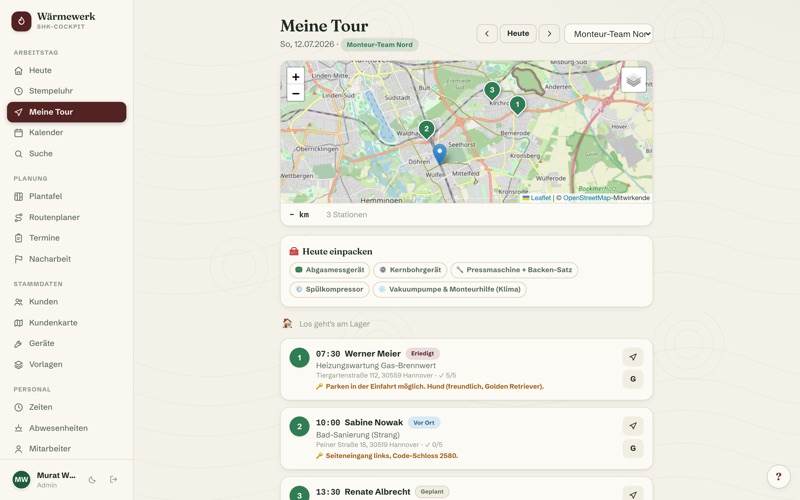
Task: Click G button for Sabine Nowak
Action: 633,448
